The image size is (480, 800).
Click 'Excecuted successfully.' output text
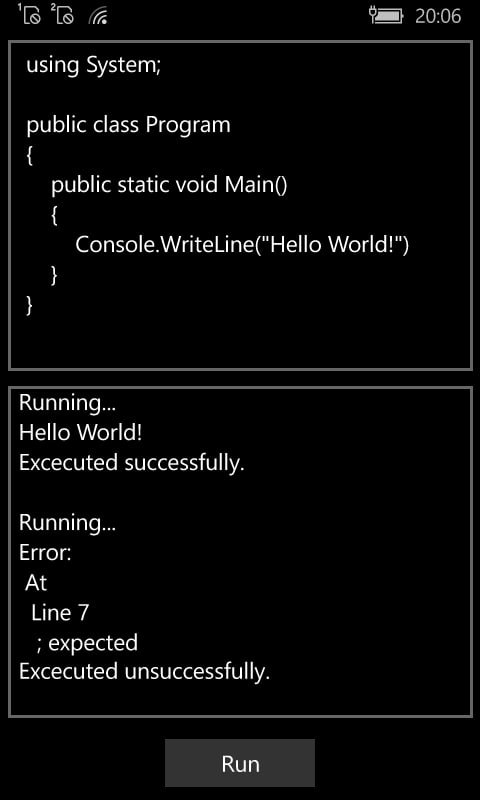pyautogui.click(x=132, y=463)
